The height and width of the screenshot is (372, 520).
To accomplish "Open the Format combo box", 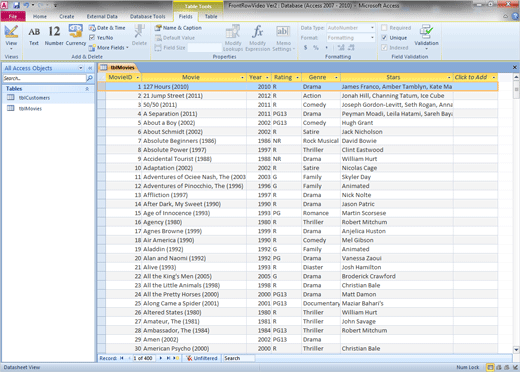I will coord(351,38).
